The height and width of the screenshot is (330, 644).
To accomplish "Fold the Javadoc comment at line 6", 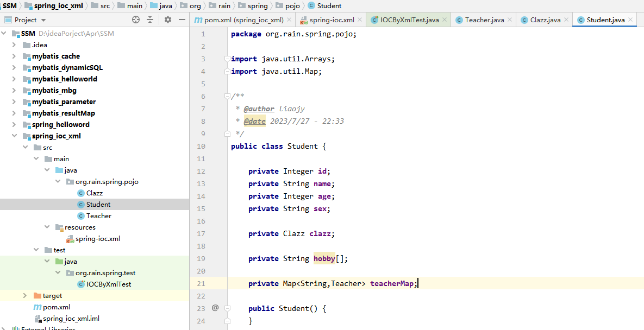I will tap(227, 96).
